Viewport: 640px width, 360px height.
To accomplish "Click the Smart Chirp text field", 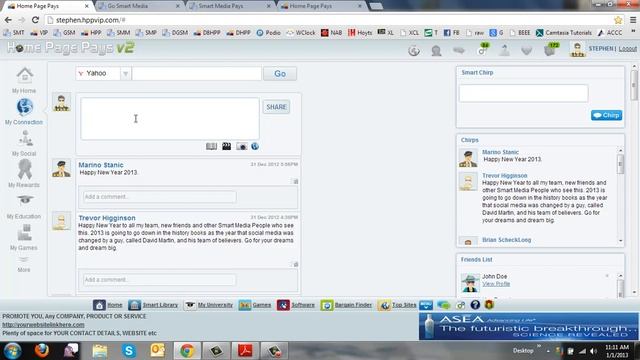I will click(x=524, y=93).
